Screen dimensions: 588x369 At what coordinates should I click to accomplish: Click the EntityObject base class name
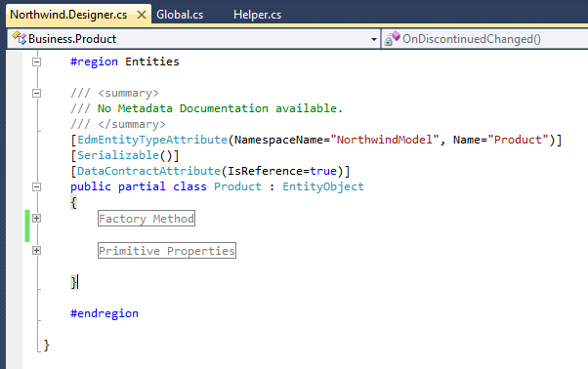click(x=323, y=186)
